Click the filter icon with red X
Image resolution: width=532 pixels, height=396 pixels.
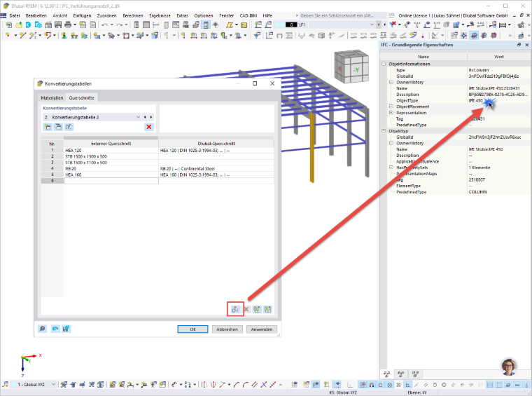(x=393, y=25)
